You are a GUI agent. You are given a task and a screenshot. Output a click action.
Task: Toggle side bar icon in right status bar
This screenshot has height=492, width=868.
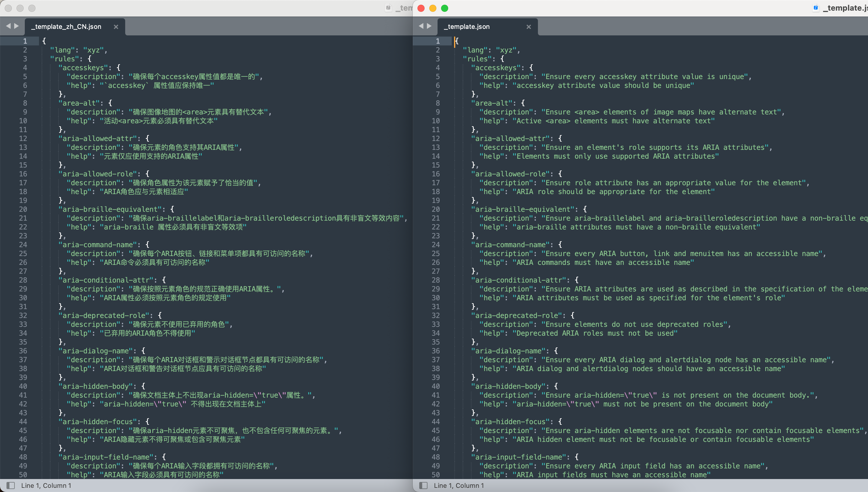point(423,485)
